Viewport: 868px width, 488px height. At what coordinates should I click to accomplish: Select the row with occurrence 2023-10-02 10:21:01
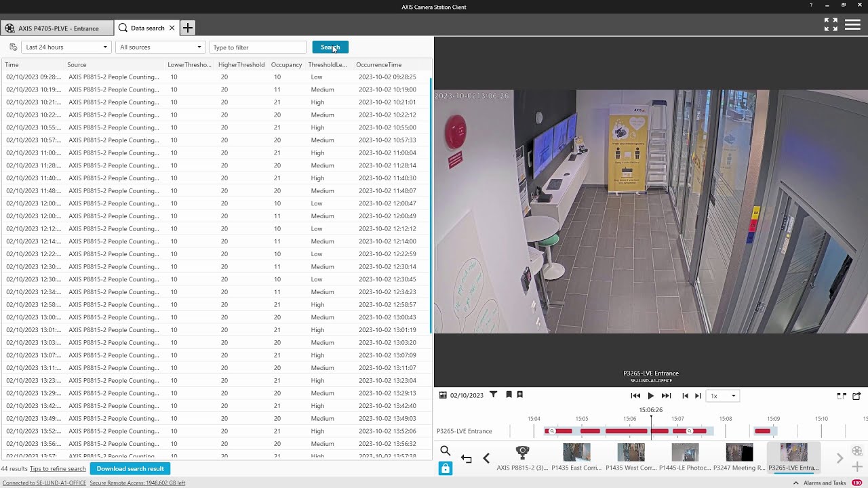click(x=216, y=102)
